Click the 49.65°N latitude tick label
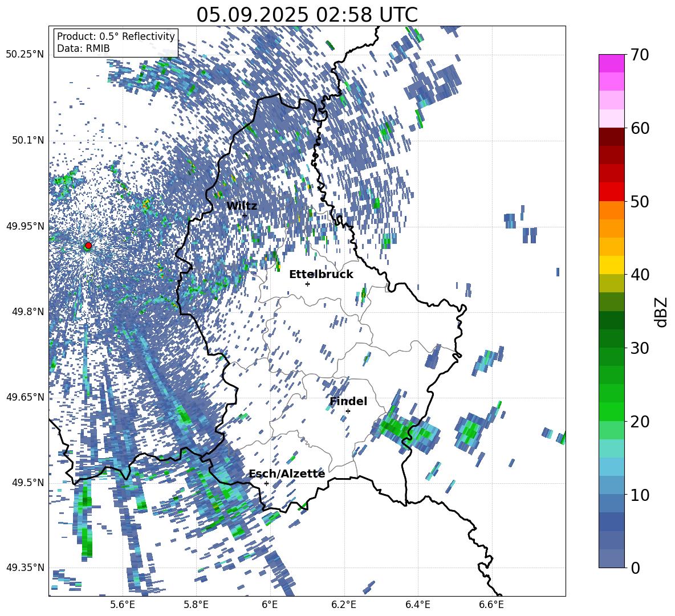 pos(25,397)
